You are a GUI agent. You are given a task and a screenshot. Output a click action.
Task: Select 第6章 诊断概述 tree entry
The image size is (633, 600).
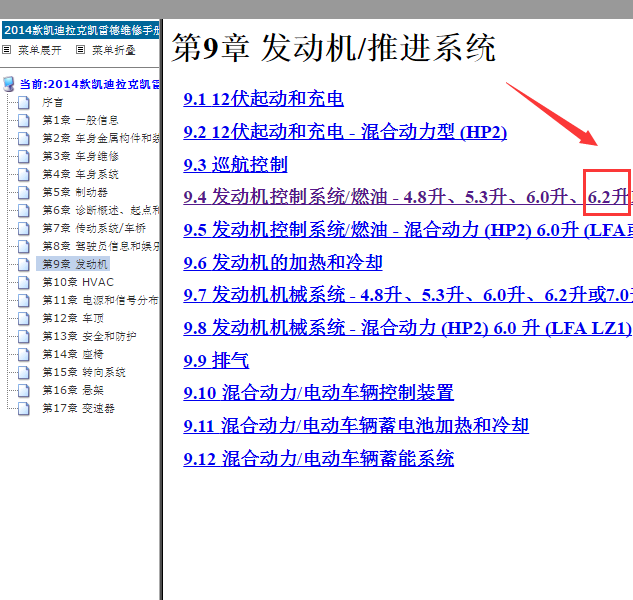coord(101,210)
